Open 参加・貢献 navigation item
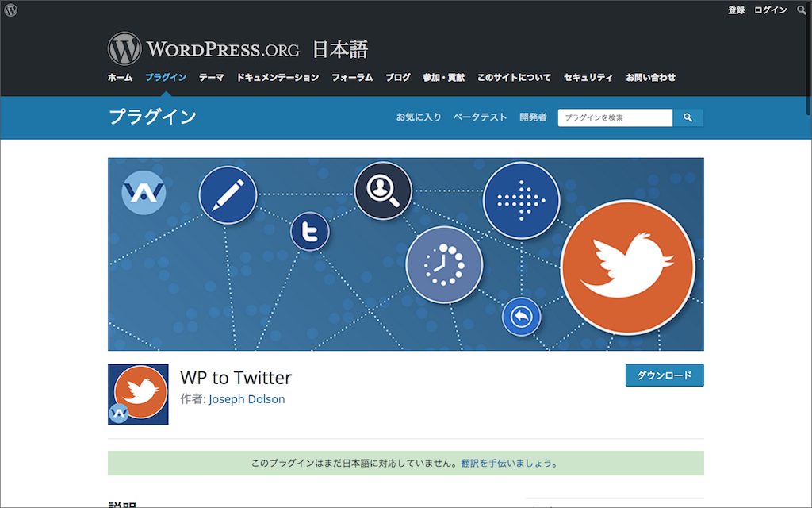 (444, 78)
